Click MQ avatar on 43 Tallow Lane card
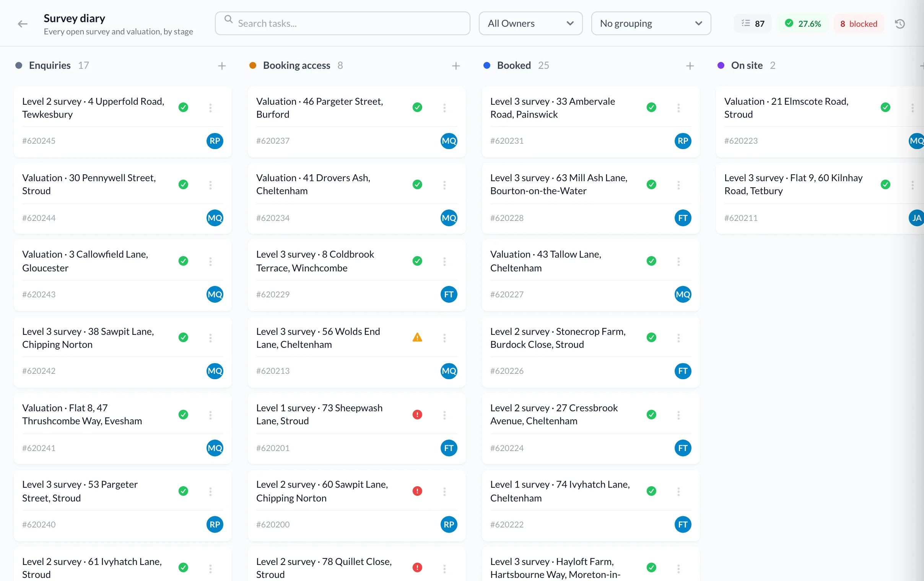The height and width of the screenshot is (581, 924). [x=683, y=295]
